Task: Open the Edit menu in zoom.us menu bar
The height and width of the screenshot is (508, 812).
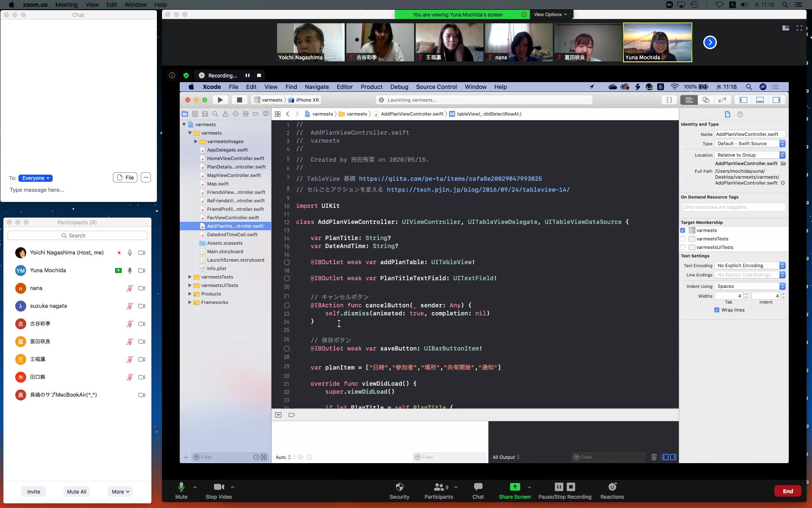Action: [x=112, y=5]
